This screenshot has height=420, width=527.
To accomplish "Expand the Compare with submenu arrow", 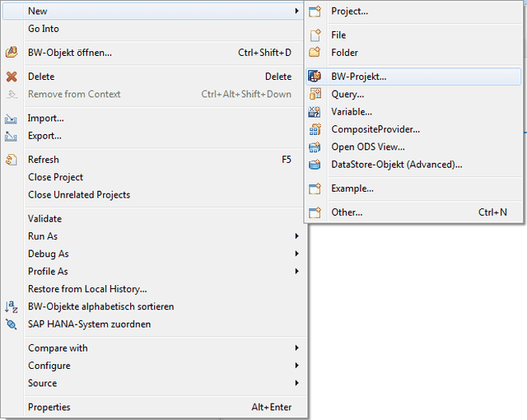I will click(x=296, y=348).
